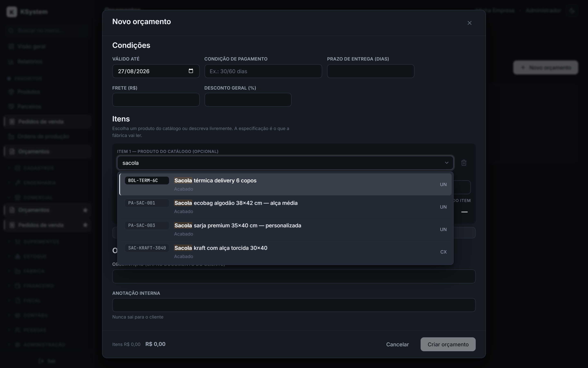Click the 'Nunca sai para o cliente' hint
This screenshot has height=368, width=588.
[x=138, y=317]
